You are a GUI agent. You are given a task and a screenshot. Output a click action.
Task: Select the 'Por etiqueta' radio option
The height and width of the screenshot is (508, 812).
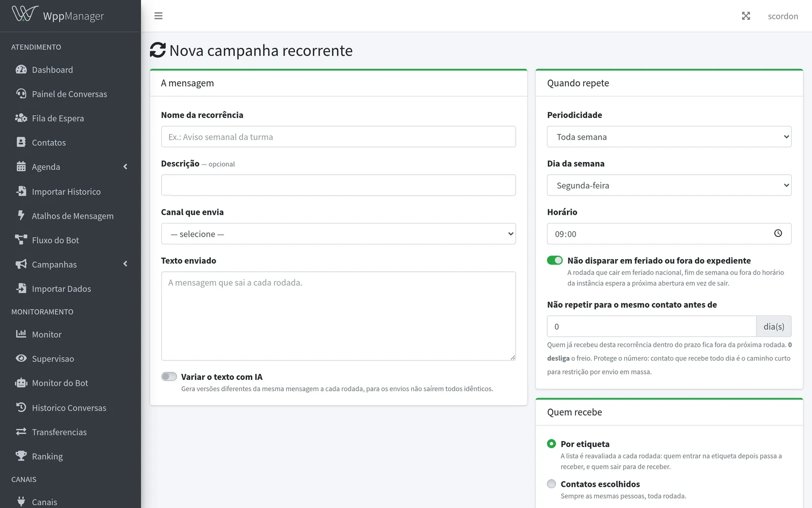coord(552,443)
